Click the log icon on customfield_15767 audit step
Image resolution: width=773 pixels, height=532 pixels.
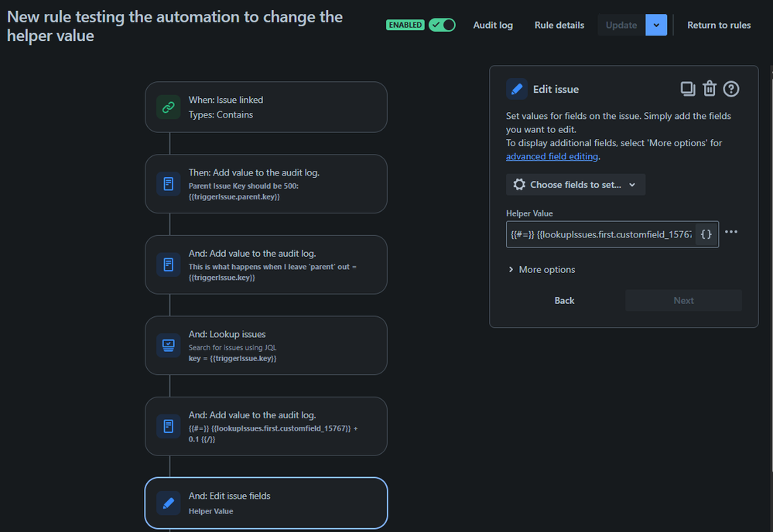[x=169, y=426]
